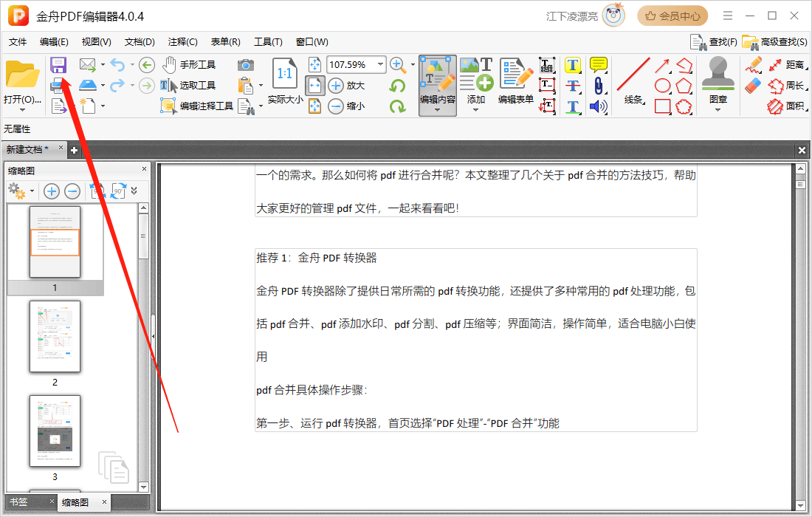Click the Add (添加) image and text button

476,81
